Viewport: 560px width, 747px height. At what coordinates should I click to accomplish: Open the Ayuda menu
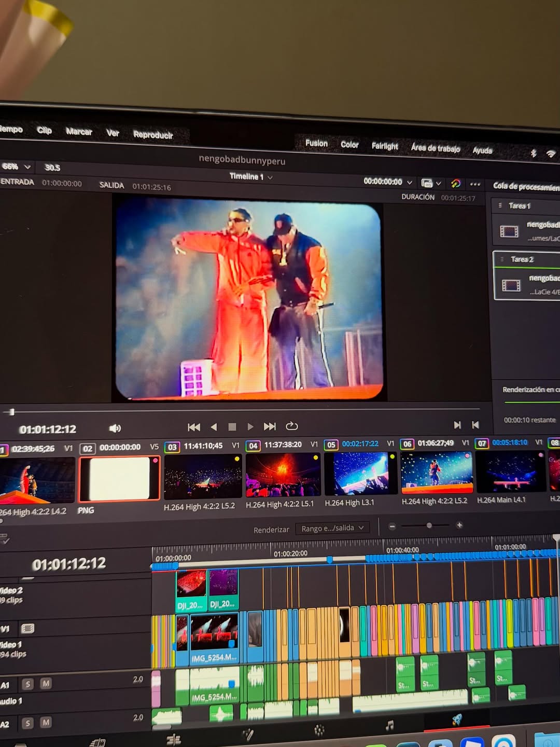pos(482,150)
